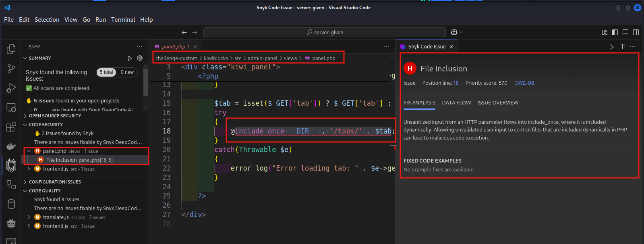644x244 pixels.
Task: Select the '0 new' issues toggle
Action: pyautogui.click(x=127, y=72)
